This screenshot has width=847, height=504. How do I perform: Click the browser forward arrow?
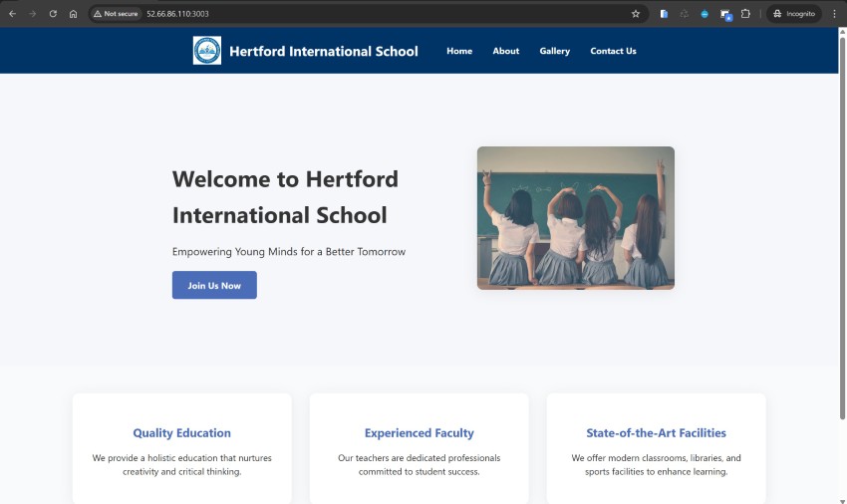[x=33, y=14]
